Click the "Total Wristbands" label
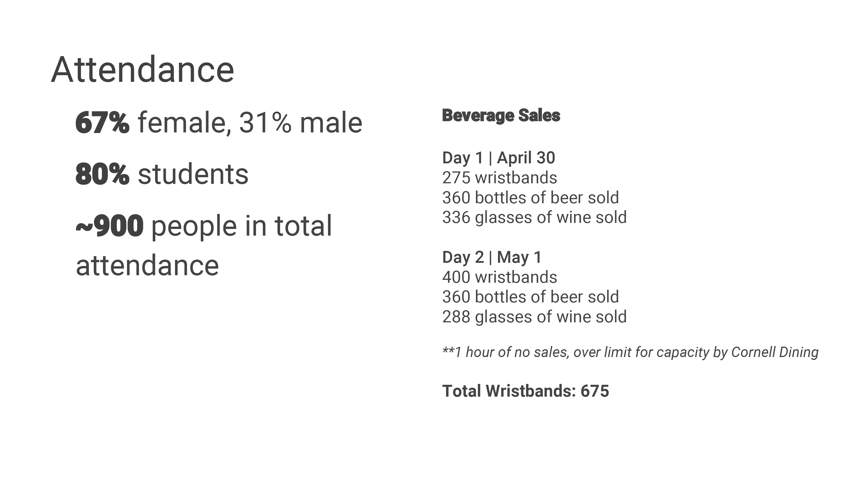 (509, 391)
